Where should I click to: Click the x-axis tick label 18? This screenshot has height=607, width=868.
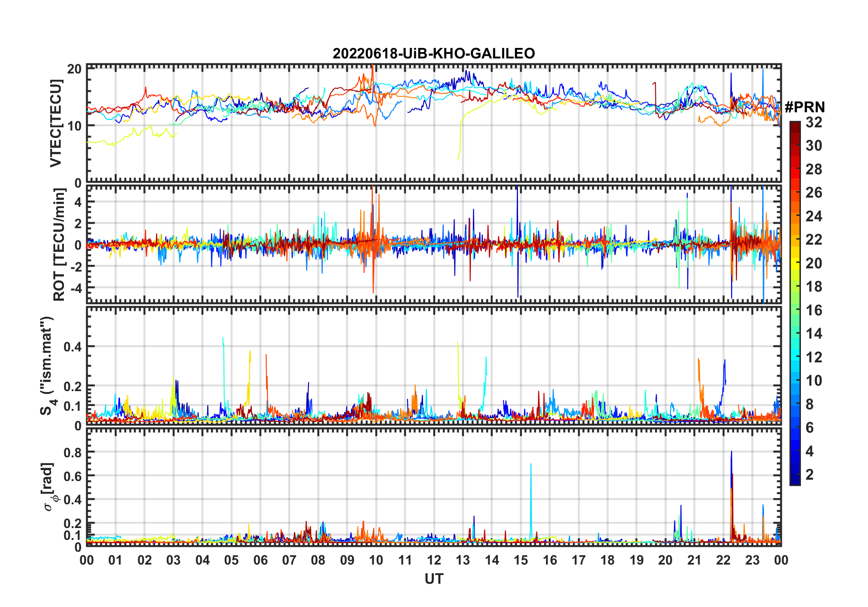(x=607, y=560)
